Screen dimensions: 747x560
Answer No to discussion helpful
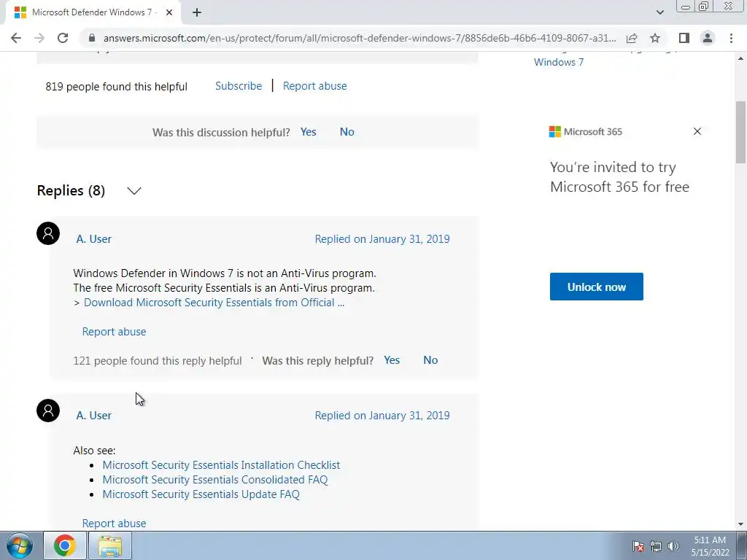[x=347, y=132]
